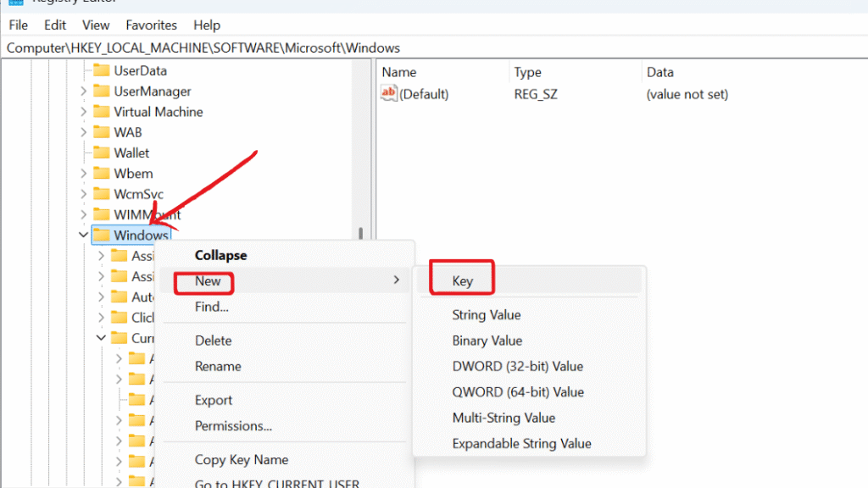Click the Registry Editor app icon in title bar
Viewport: 868px width, 488px height.
[x=16, y=3]
